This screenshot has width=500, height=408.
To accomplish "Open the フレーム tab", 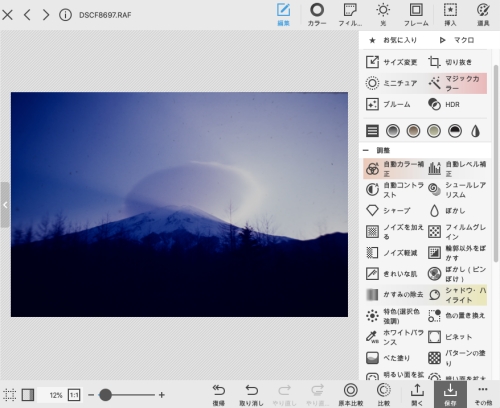I will (x=416, y=15).
